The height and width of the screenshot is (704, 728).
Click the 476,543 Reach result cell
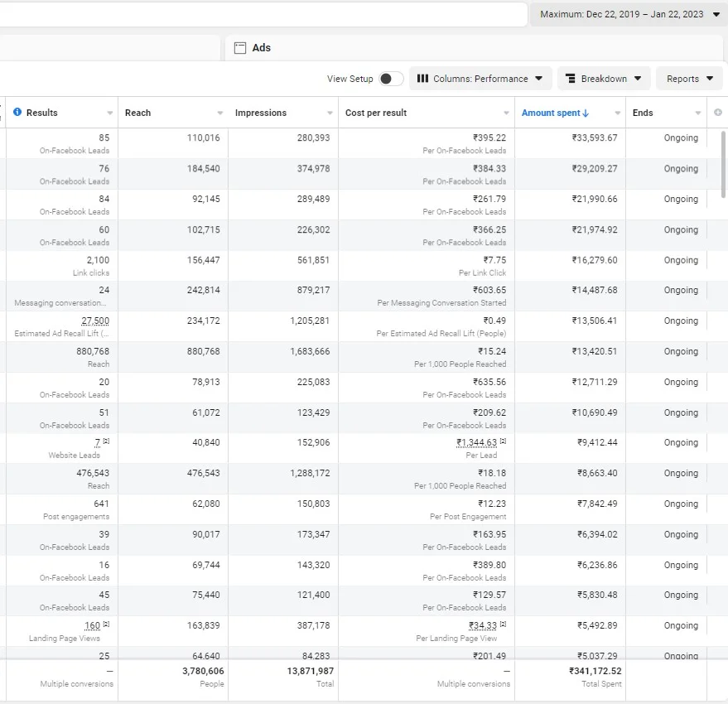point(93,473)
